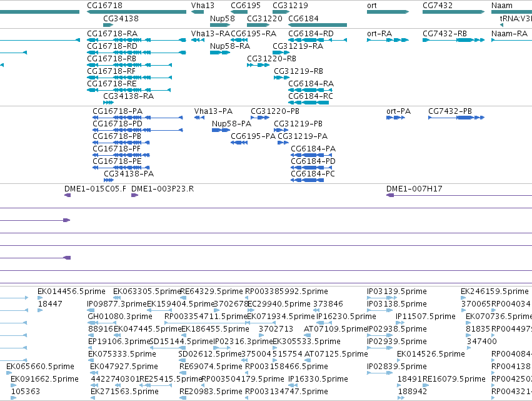Select transcript CG31219-RA

click(298, 46)
